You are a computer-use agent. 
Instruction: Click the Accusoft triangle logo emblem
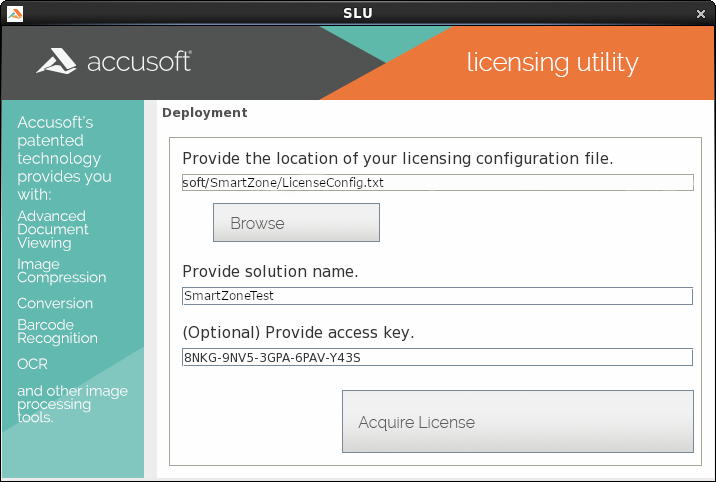click(x=57, y=62)
